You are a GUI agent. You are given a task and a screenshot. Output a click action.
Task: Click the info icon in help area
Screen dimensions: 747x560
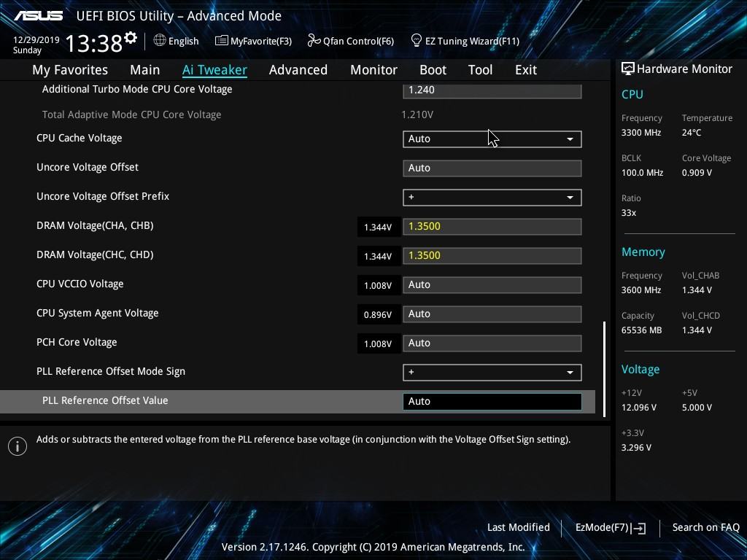[18, 446]
